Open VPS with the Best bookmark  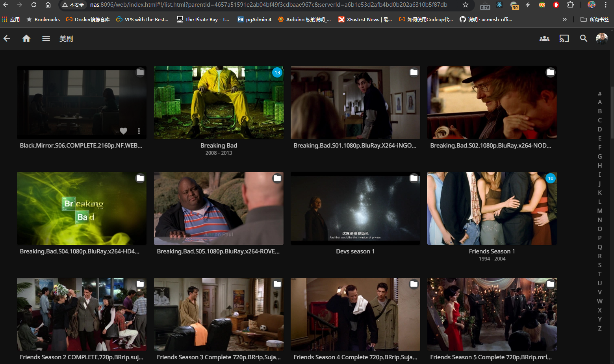tap(142, 19)
